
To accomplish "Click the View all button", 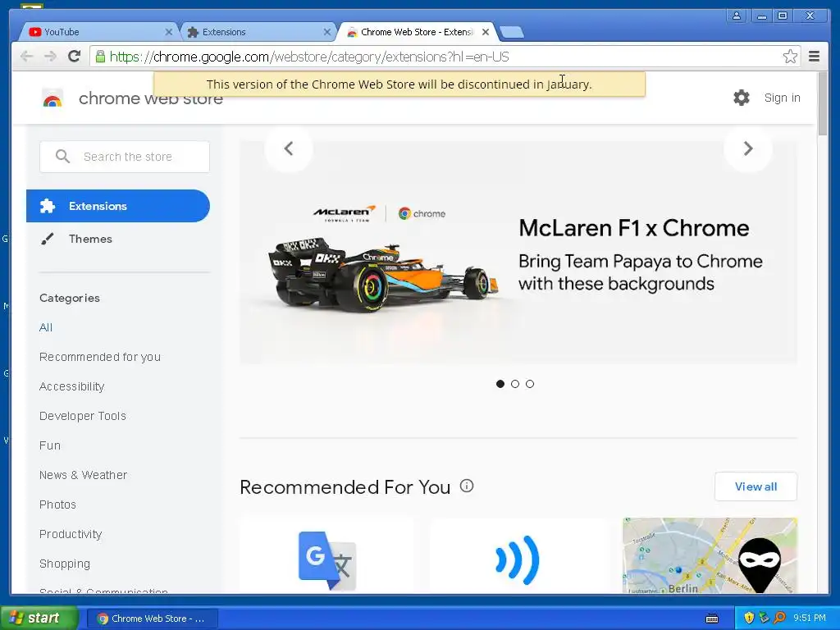I will pos(756,486).
